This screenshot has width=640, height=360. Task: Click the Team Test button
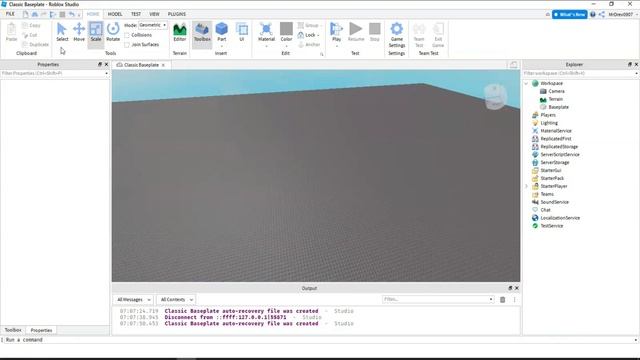pyautogui.click(x=419, y=35)
